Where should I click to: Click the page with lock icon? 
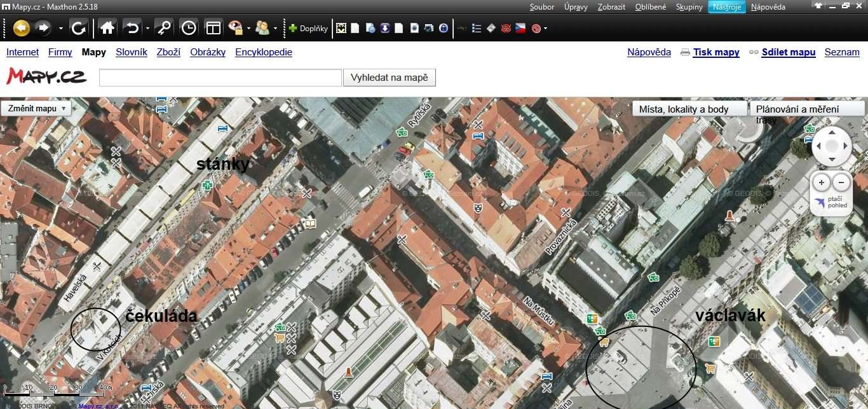tap(370, 28)
